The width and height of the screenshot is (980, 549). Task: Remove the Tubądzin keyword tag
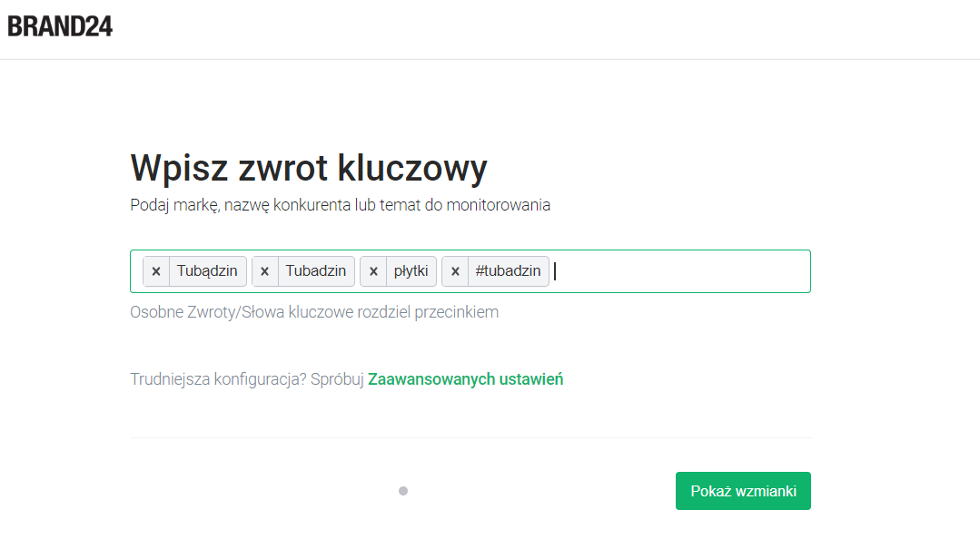(x=156, y=271)
